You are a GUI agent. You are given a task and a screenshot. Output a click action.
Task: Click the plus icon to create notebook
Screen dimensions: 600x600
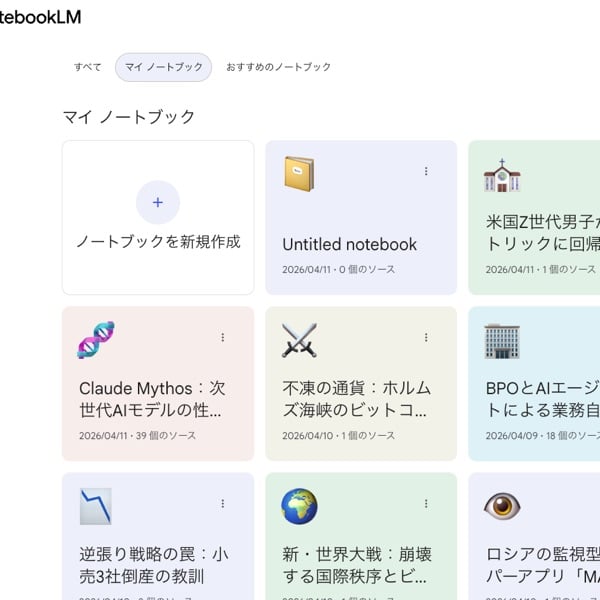(x=158, y=202)
